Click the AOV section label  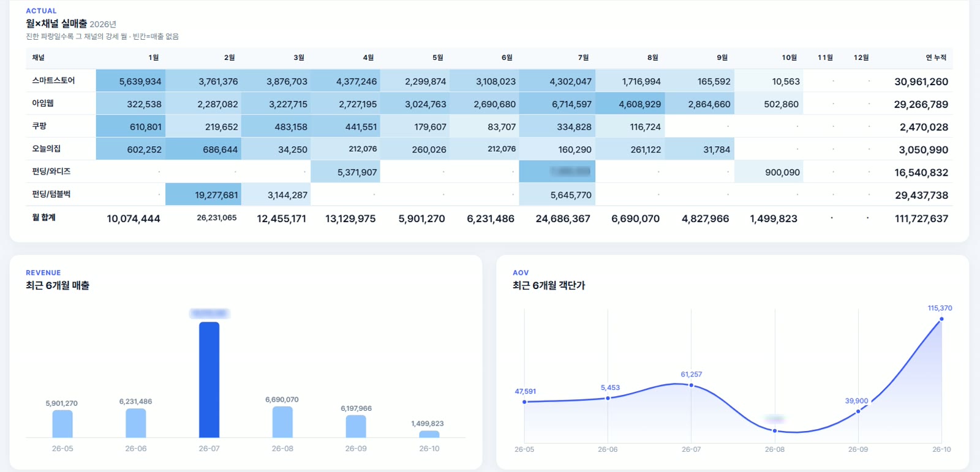tap(521, 273)
